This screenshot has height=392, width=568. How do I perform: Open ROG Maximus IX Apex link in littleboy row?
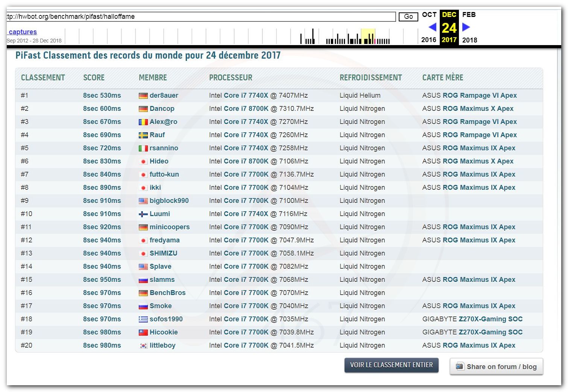(479, 345)
